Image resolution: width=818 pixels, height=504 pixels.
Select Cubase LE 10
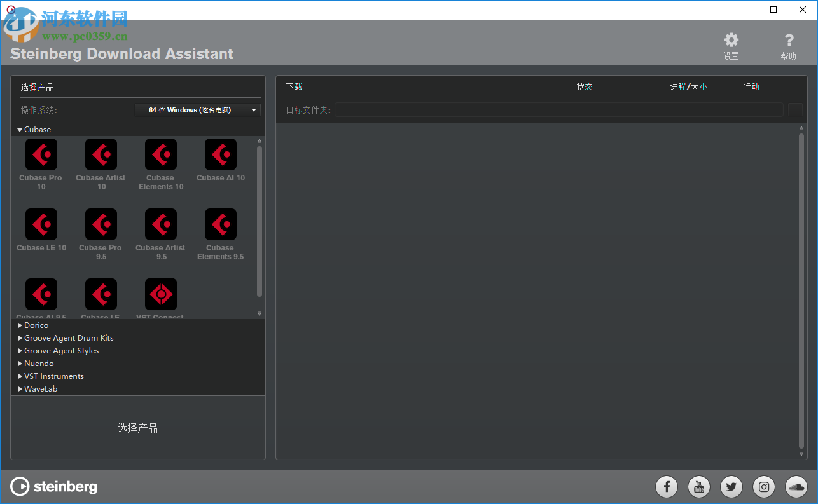(41, 224)
